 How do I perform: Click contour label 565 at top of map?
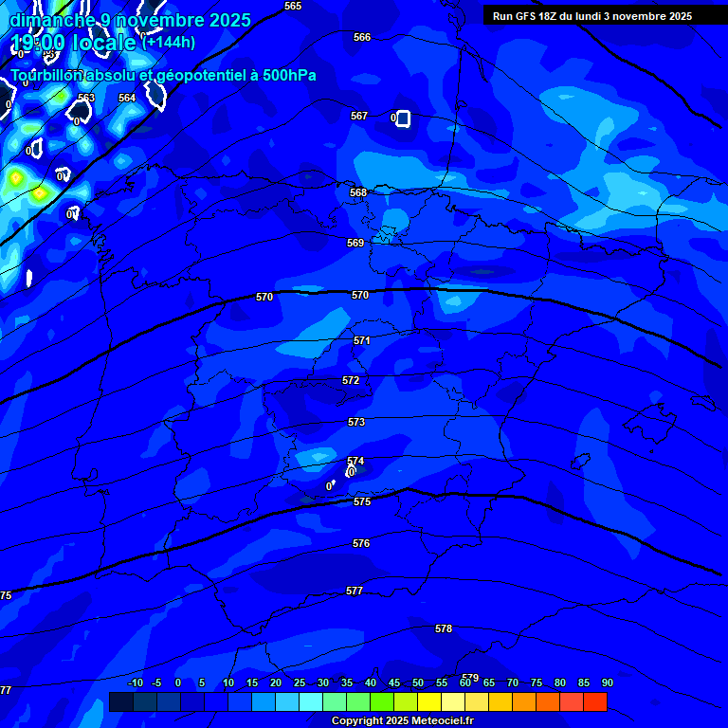pyautogui.click(x=293, y=6)
